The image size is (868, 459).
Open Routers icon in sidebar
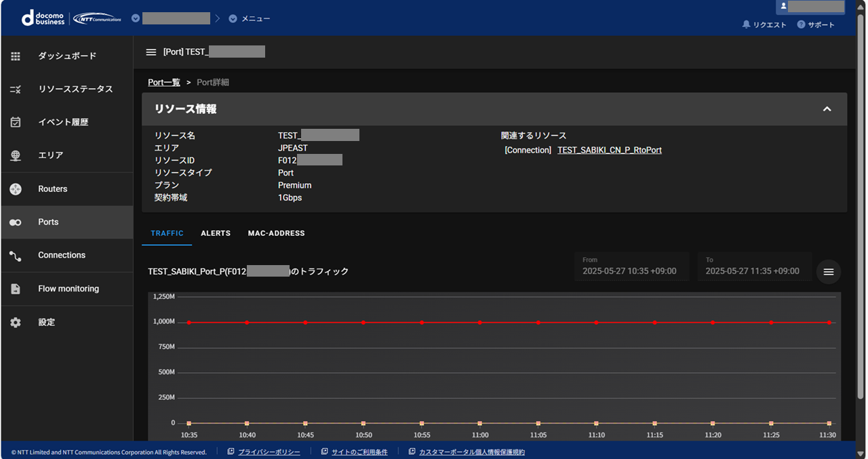pos(16,189)
